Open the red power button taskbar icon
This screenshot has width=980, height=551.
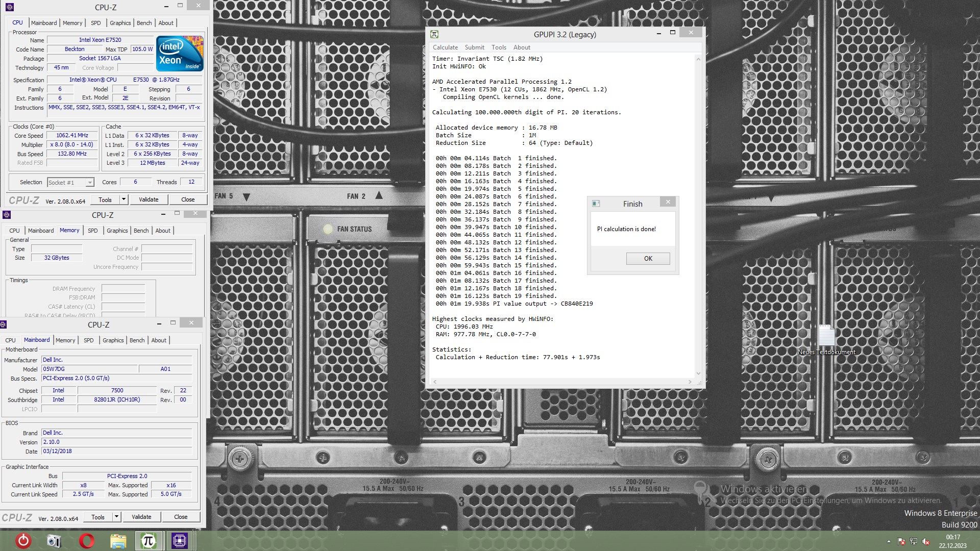(23, 541)
